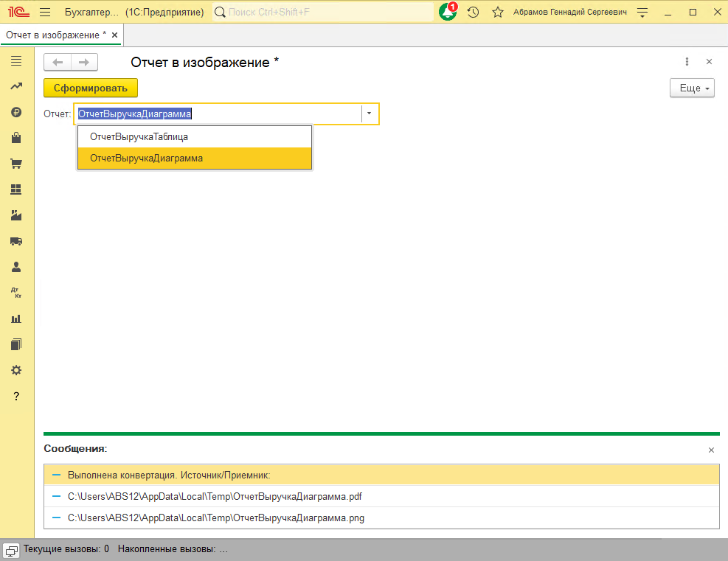Click the Бухгалтер... (1С:Предприятие) title text
This screenshot has width=728, height=561.
coord(134,12)
